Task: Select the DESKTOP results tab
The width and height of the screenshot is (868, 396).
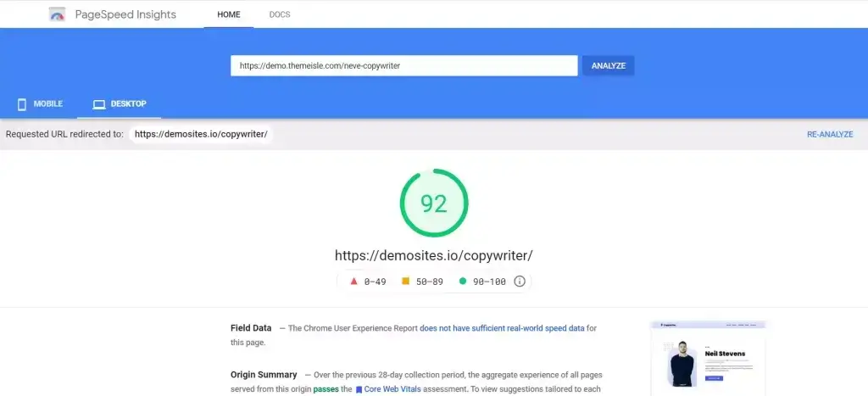Action: point(119,104)
